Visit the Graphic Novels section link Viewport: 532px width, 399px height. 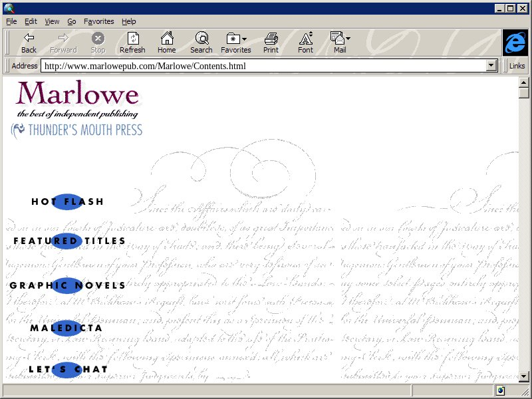point(67,285)
